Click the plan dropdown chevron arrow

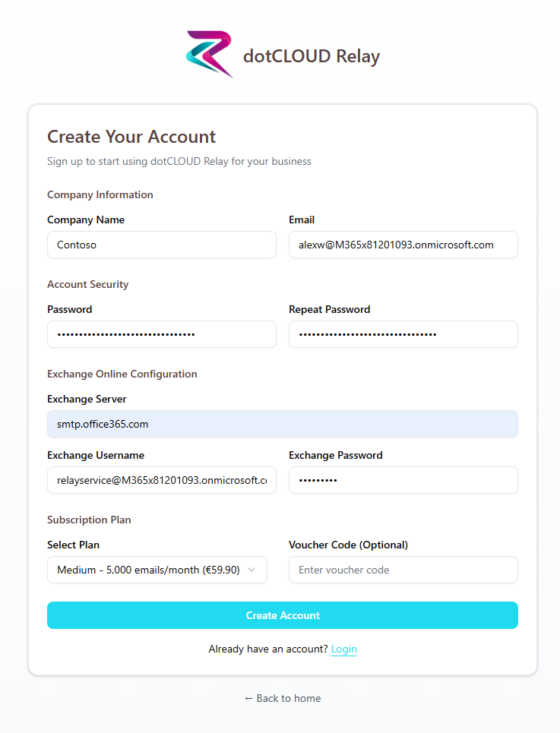[252, 570]
